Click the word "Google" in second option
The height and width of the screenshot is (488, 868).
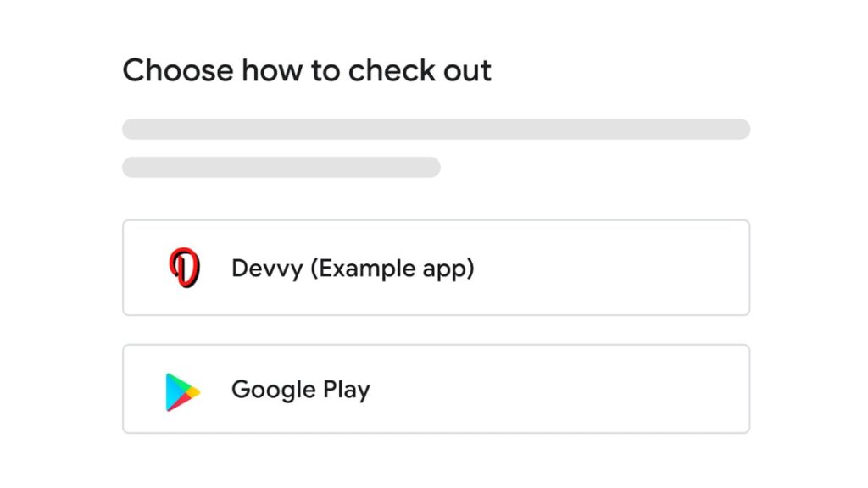click(273, 390)
